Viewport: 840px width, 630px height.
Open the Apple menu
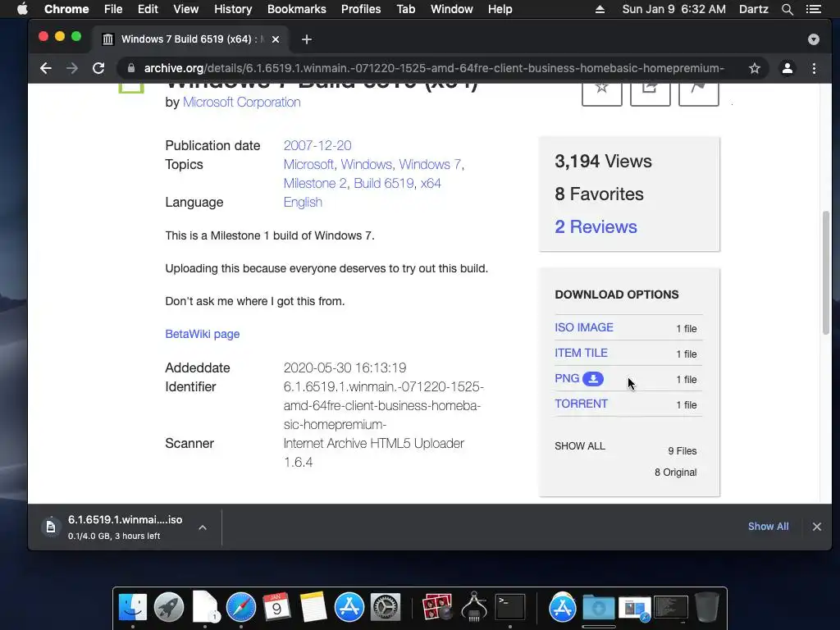[x=22, y=9]
